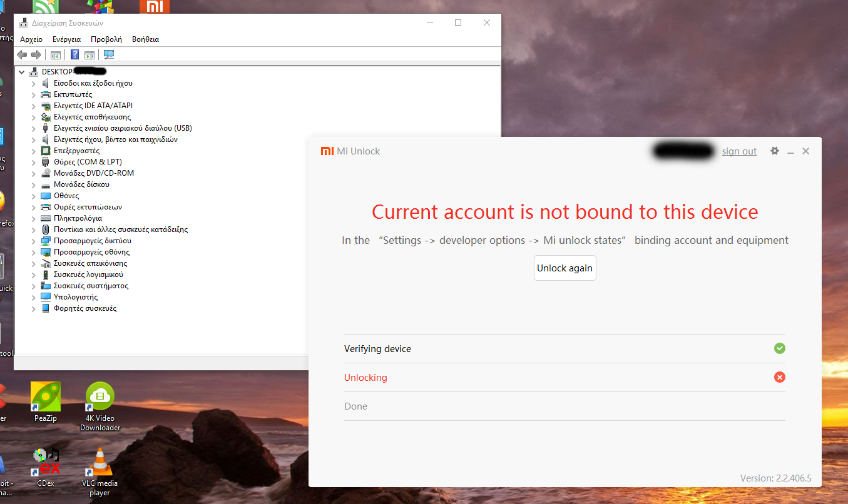The image size is (848, 504).
Task: Select the VLC media player desktop icon
Action: pyautogui.click(x=100, y=471)
